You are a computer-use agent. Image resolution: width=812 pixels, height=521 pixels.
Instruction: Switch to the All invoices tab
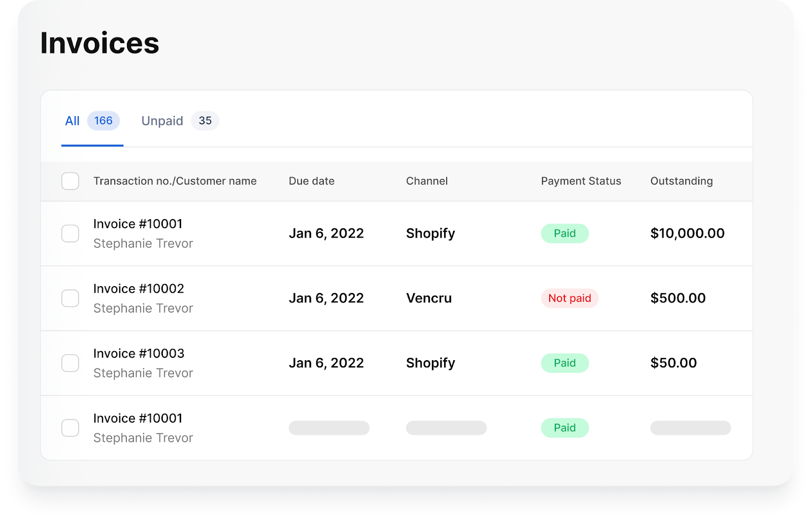pos(92,121)
